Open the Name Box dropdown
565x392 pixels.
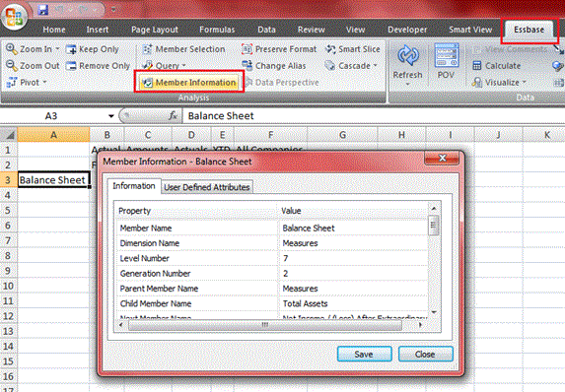pos(111,116)
